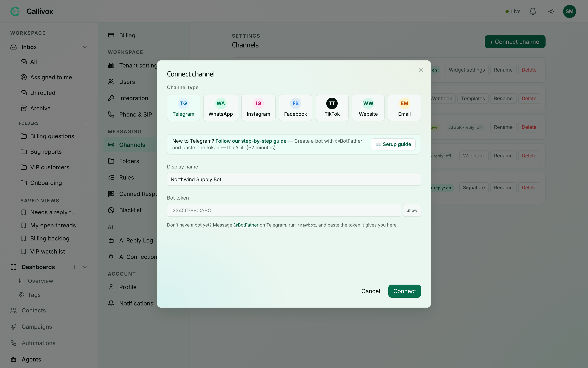Select the TikTok channel type
Screen dimensions: 588x368
click(332, 108)
